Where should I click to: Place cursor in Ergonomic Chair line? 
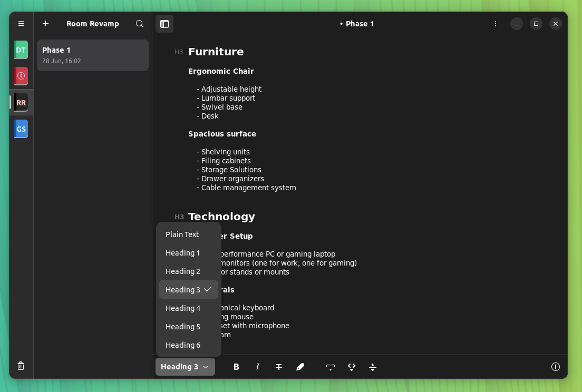click(x=221, y=71)
